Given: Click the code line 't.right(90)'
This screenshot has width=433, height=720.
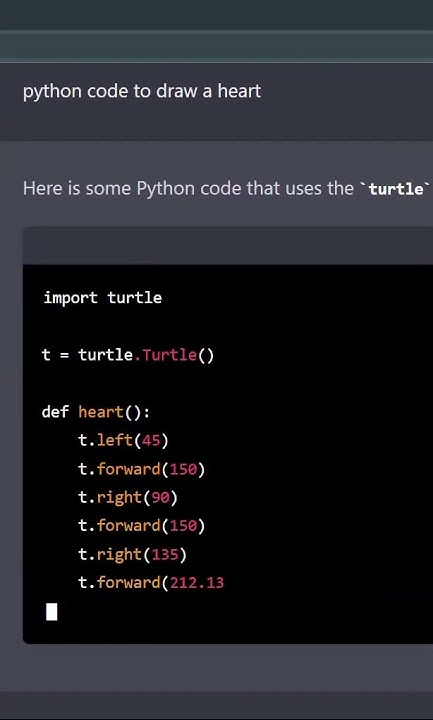Looking at the screenshot, I should (x=128, y=498).
